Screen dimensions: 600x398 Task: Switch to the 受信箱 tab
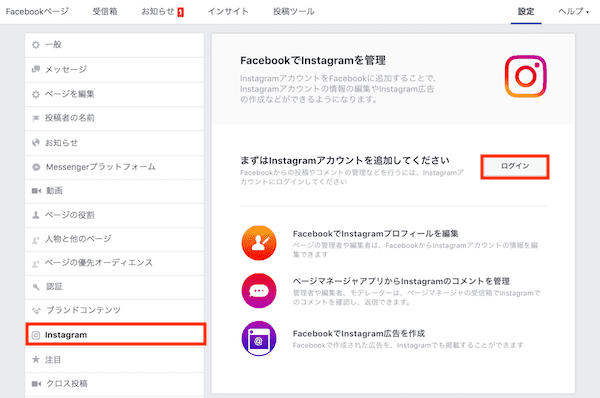tap(105, 11)
